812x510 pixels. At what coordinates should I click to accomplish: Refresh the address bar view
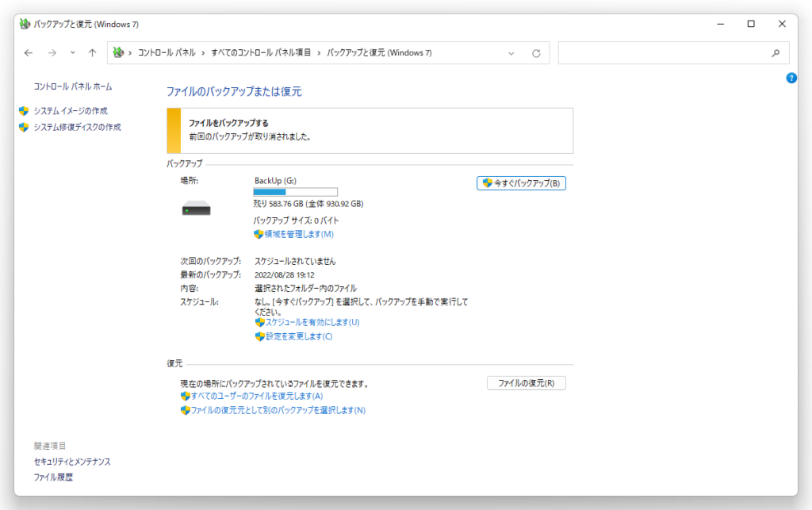click(536, 53)
